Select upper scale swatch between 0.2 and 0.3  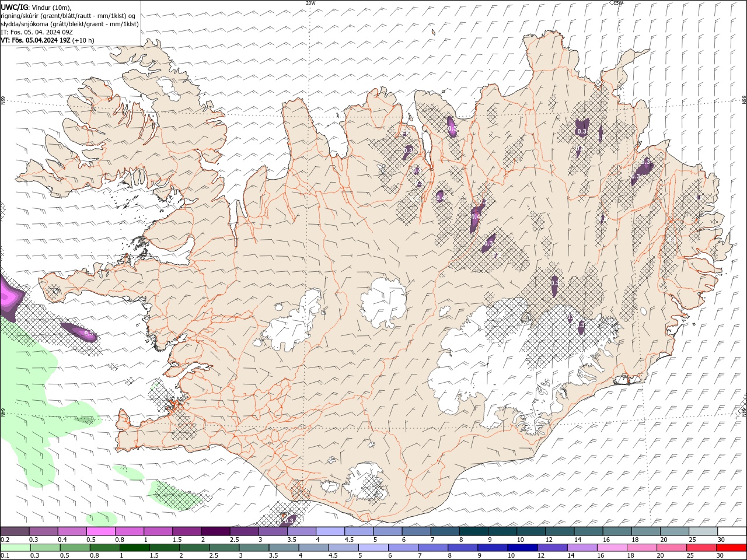(x=15, y=531)
